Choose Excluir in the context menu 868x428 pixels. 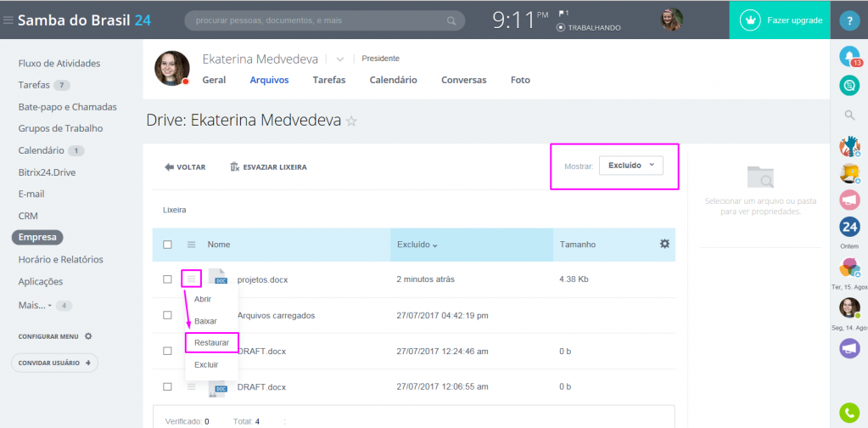pos(206,365)
